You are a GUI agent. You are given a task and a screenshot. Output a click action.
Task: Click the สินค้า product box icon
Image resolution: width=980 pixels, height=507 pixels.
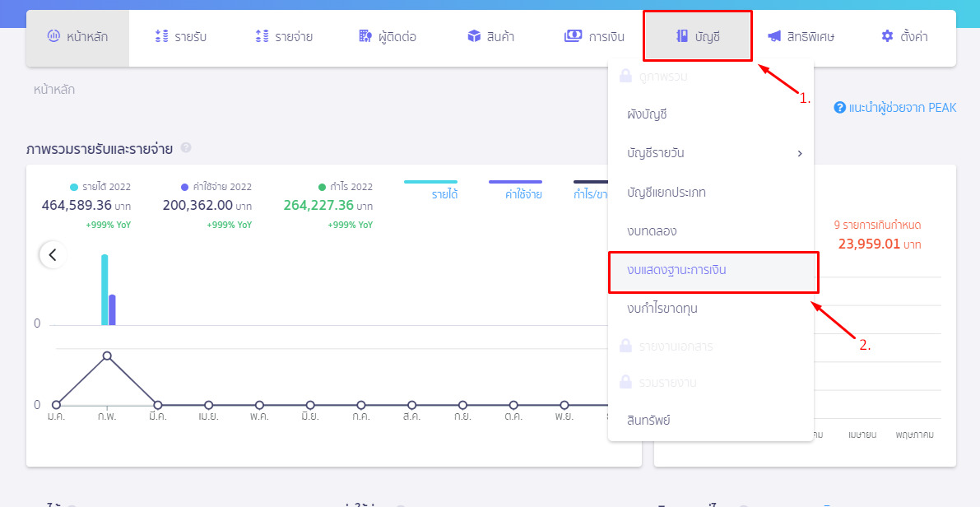pyautogui.click(x=475, y=36)
